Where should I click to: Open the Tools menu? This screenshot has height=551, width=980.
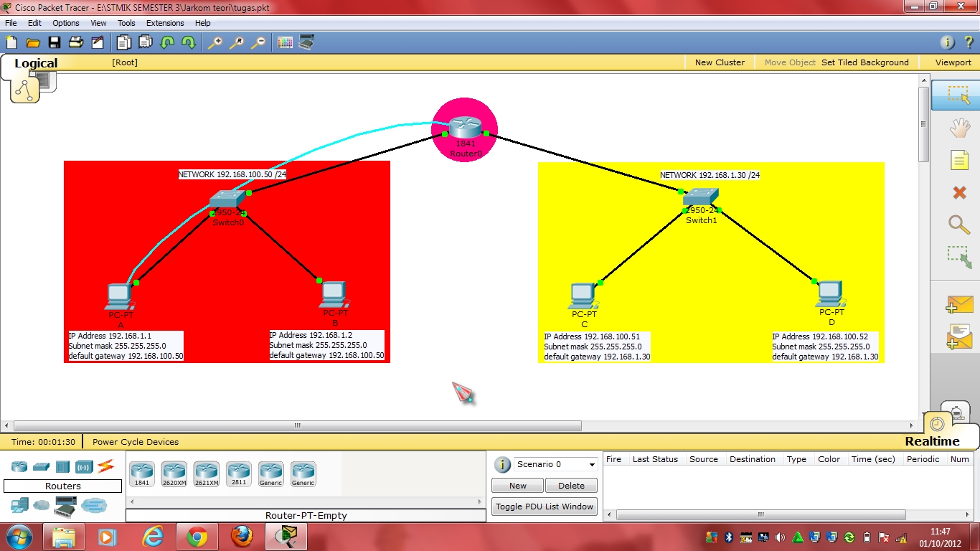pyautogui.click(x=126, y=23)
